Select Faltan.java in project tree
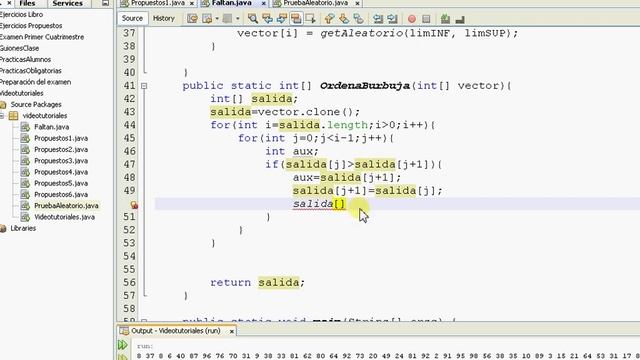 coord(51,127)
